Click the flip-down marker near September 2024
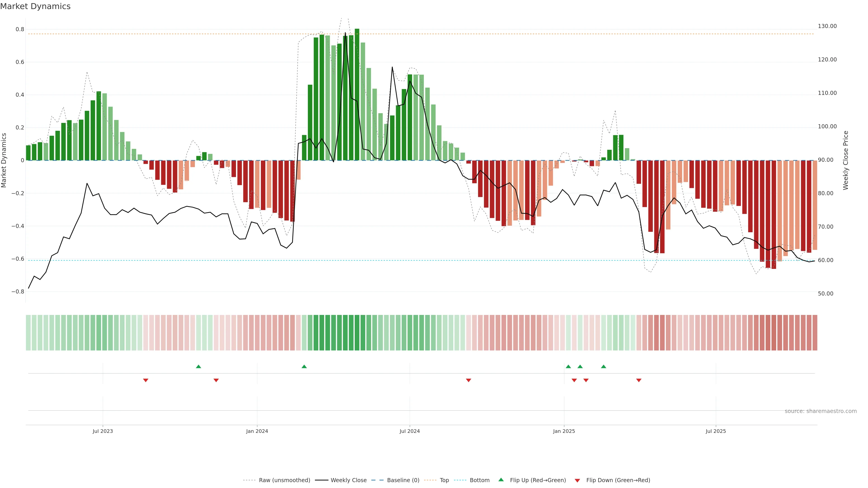The height and width of the screenshot is (488, 868). click(x=468, y=380)
